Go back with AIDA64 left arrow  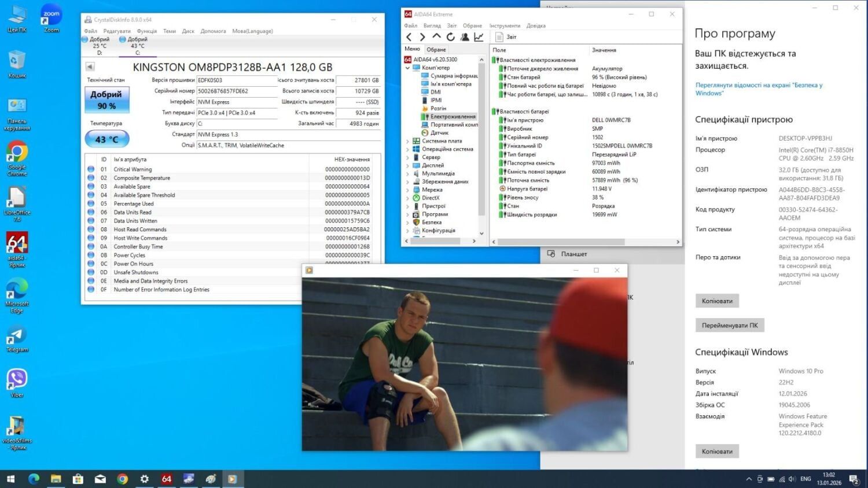tap(409, 37)
